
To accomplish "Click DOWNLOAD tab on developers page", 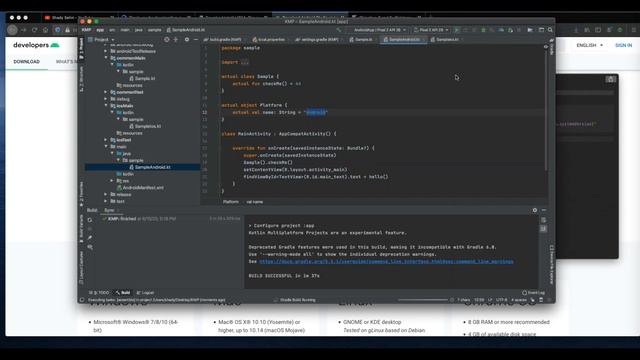I will point(27,62).
